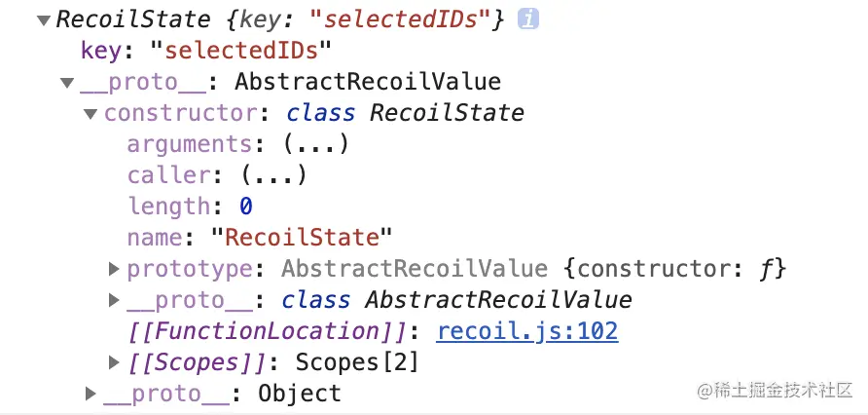The width and height of the screenshot is (868, 415).
Task: Select the name: "RecoilState" property
Action: tap(259, 238)
